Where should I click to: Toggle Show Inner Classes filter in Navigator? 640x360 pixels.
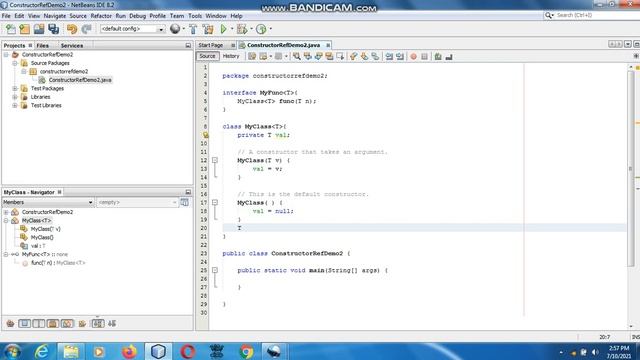coord(67,324)
